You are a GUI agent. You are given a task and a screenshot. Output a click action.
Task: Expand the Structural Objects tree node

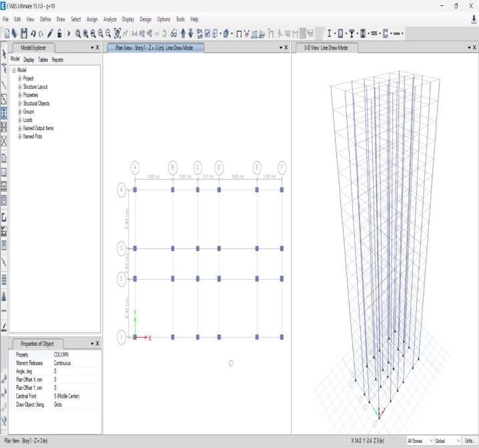point(20,103)
